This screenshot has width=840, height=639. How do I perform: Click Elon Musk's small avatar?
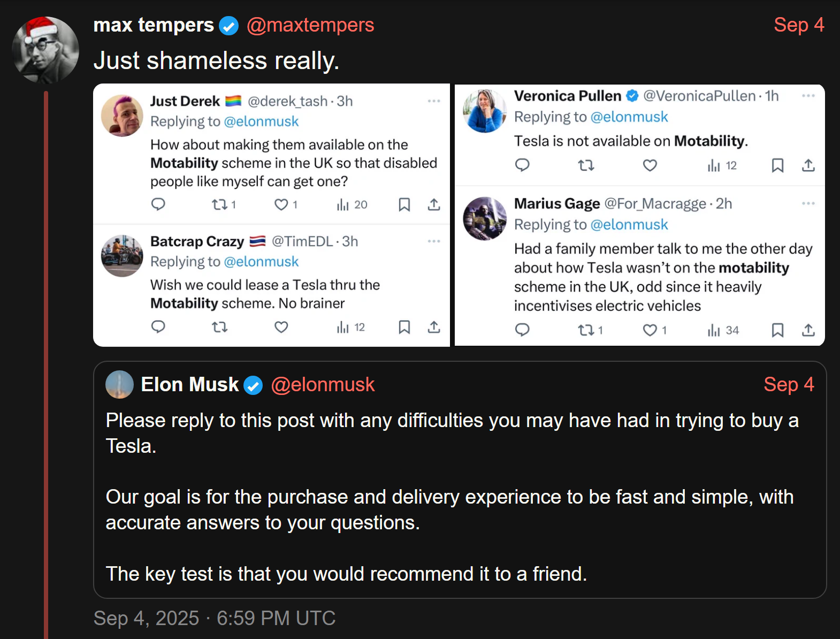(119, 385)
